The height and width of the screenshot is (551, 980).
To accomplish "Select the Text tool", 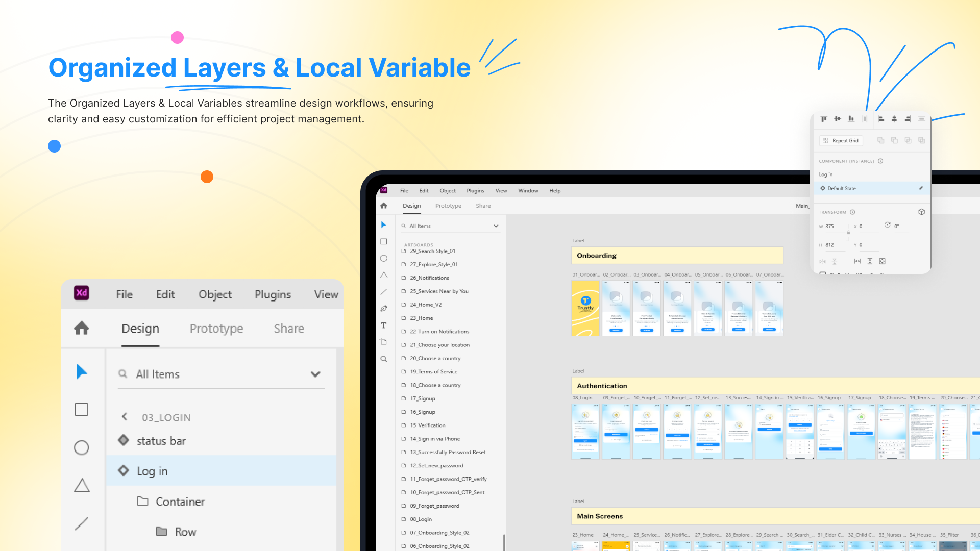I will pyautogui.click(x=384, y=325).
